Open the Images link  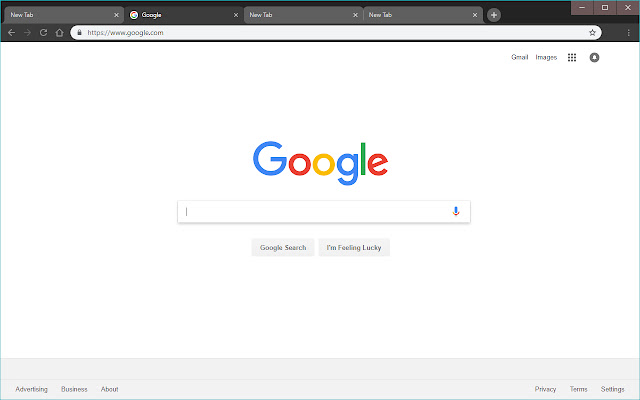click(546, 58)
